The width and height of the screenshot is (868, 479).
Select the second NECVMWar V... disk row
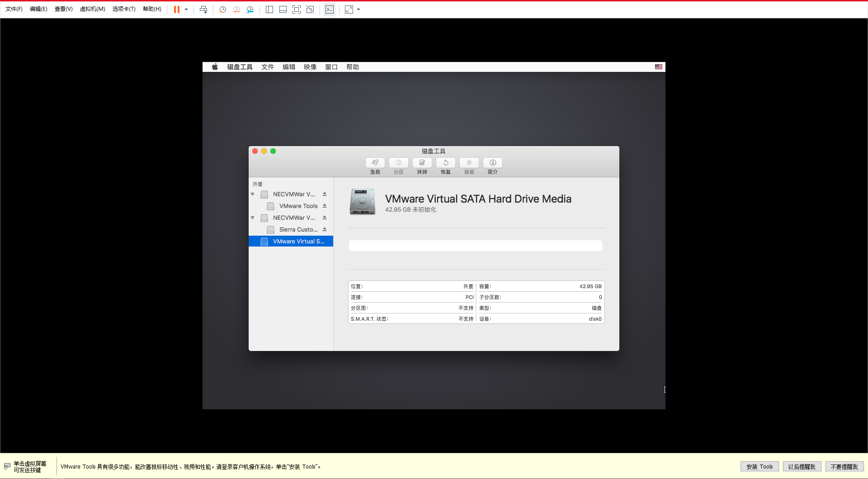(x=291, y=218)
